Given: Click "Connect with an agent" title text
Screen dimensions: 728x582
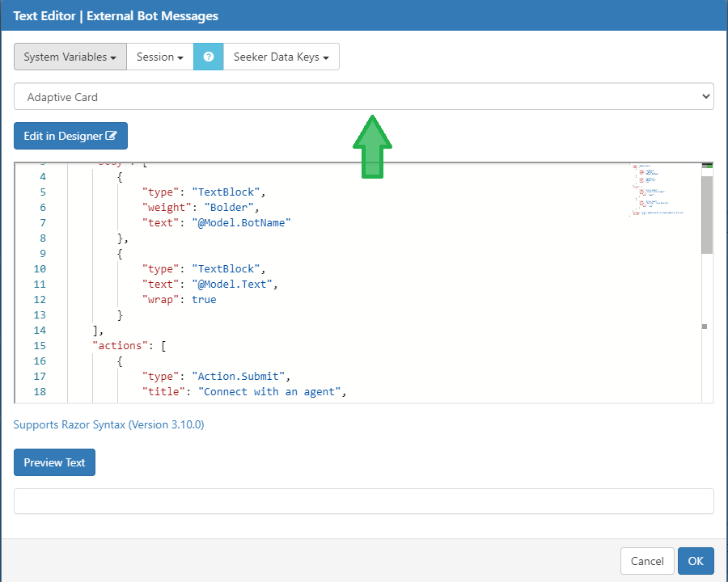Looking at the screenshot, I should (269, 392).
